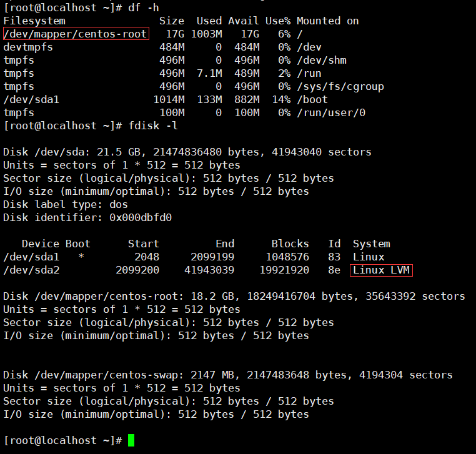
Task: Click the 8e Id value for sda2
Action: pos(334,270)
